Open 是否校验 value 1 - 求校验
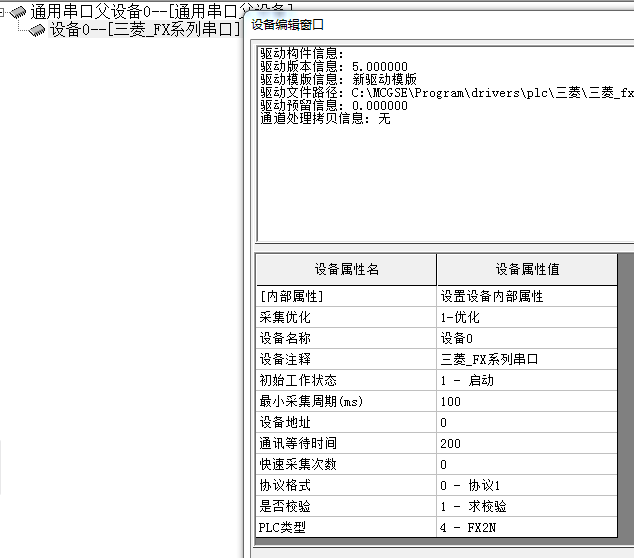The height and width of the screenshot is (558, 634). pyautogui.click(x=527, y=506)
